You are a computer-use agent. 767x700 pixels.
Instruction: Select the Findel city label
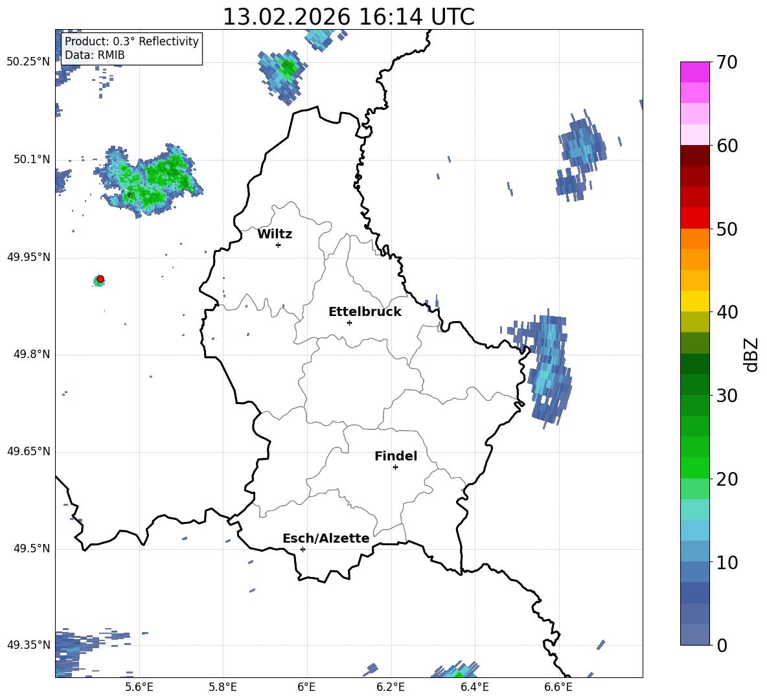(x=396, y=456)
